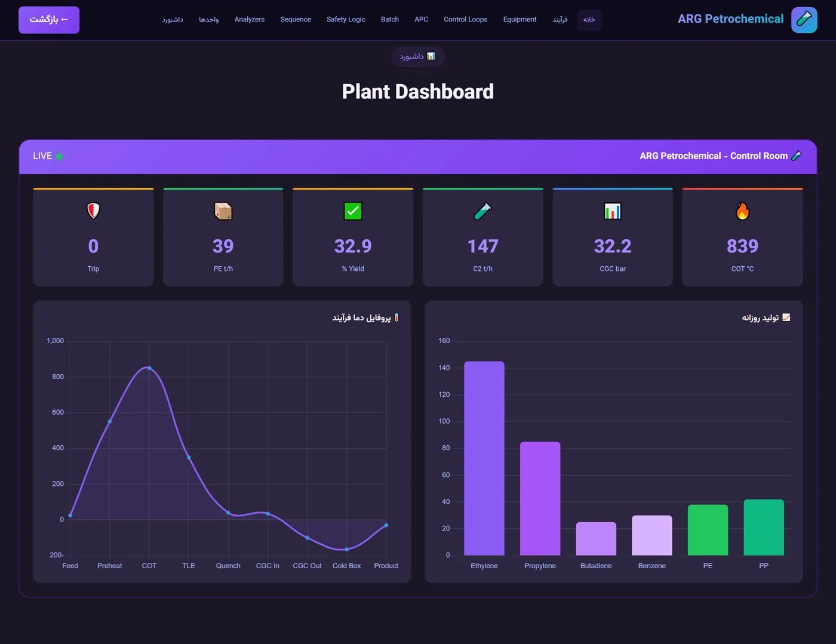Click the 147 C2 t/h value
The width and height of the screenshot is (836, 644).
(x=482, y=246)
